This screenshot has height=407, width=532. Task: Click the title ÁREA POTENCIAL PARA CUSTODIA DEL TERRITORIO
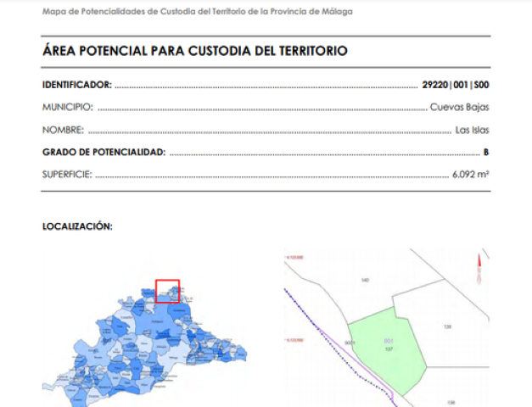pyautogui.click(x=195, y=51)
